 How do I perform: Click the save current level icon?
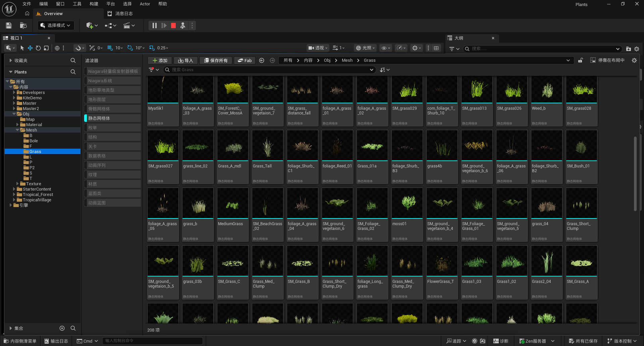(9, 26)
